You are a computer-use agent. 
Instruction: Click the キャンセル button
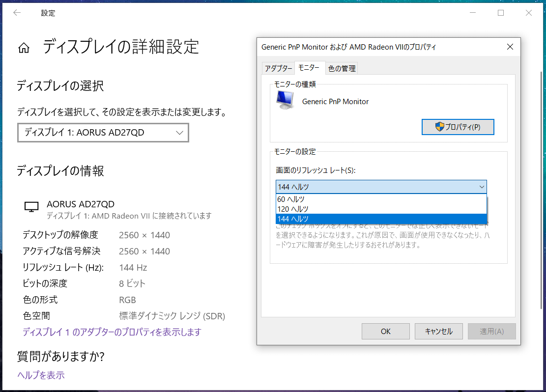point(439,331)
